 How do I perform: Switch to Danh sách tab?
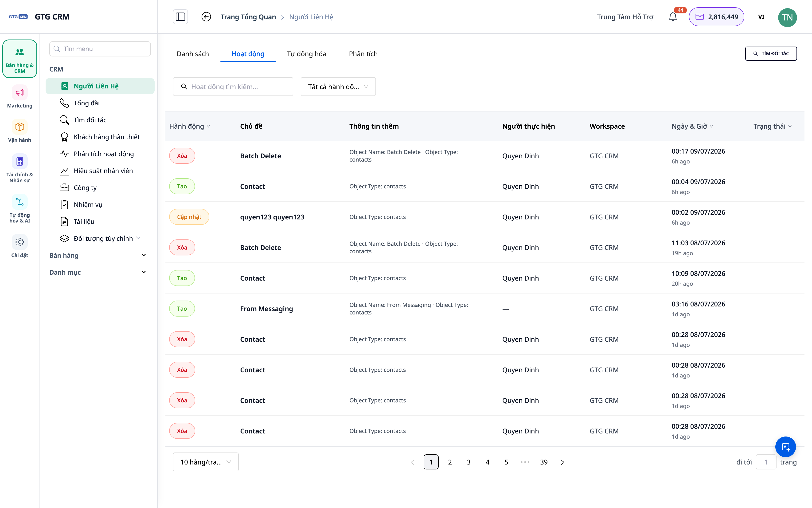click(x=193, y=54)
